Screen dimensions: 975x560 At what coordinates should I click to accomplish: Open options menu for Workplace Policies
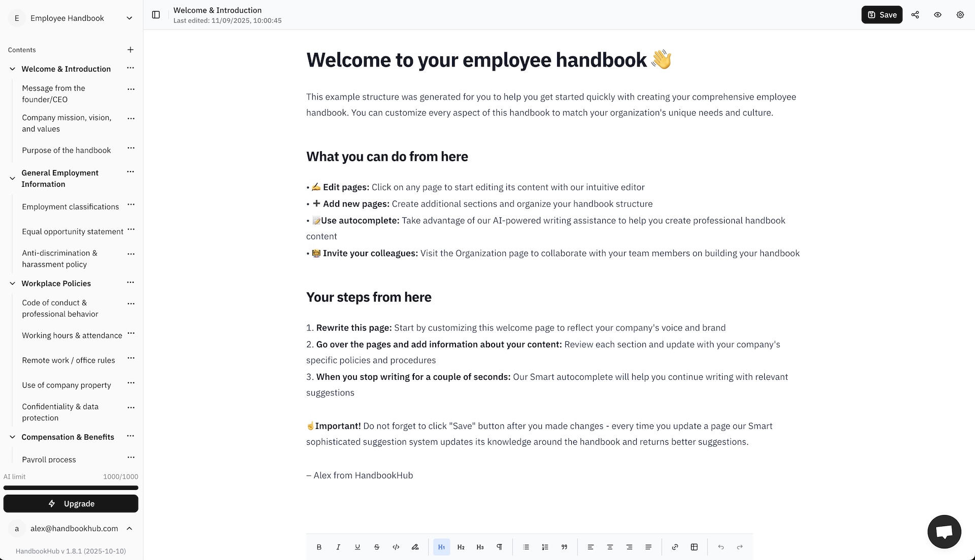click(131, 282)
